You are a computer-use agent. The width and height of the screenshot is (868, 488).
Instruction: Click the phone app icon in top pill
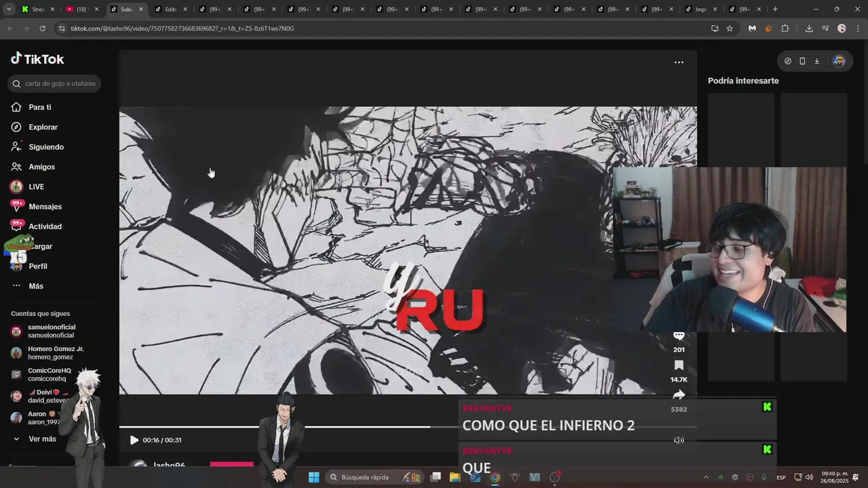pyautogui.click(x=802, y=61)
